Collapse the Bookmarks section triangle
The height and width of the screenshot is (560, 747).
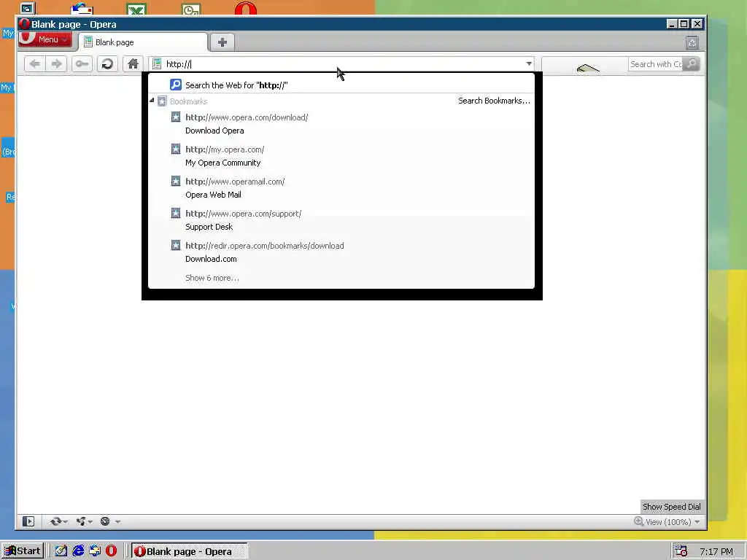coord(152,101)
